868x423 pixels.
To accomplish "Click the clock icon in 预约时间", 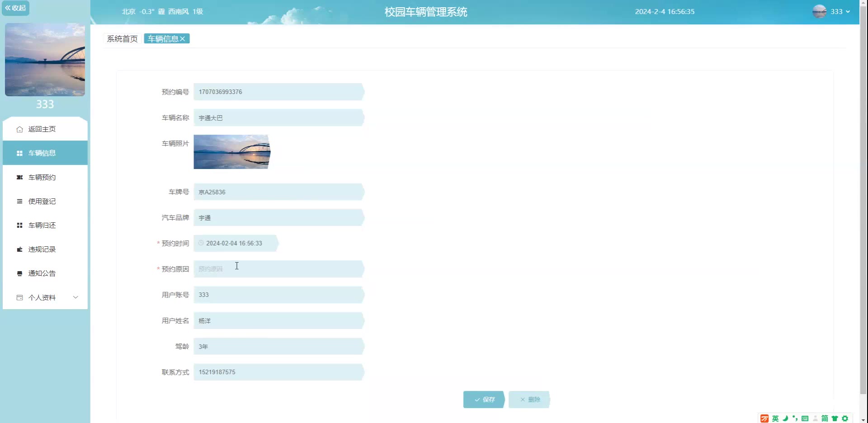I will [201, 243].
